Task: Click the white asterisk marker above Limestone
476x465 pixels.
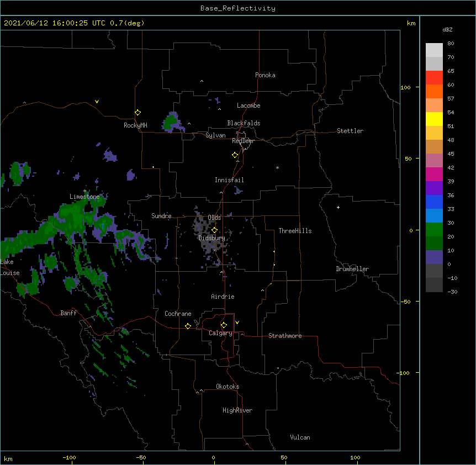Action: (x=85, y=191)
